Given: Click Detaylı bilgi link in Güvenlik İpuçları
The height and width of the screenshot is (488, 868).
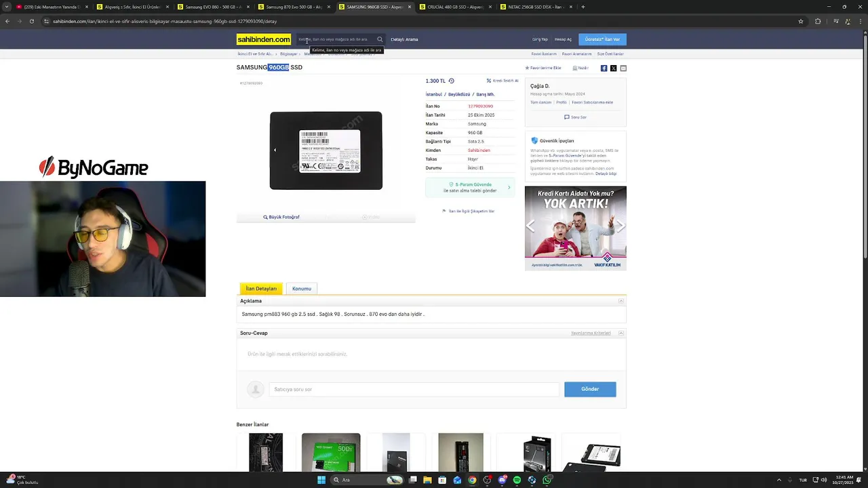Looking at the screenshot, I should pos(606,174).
